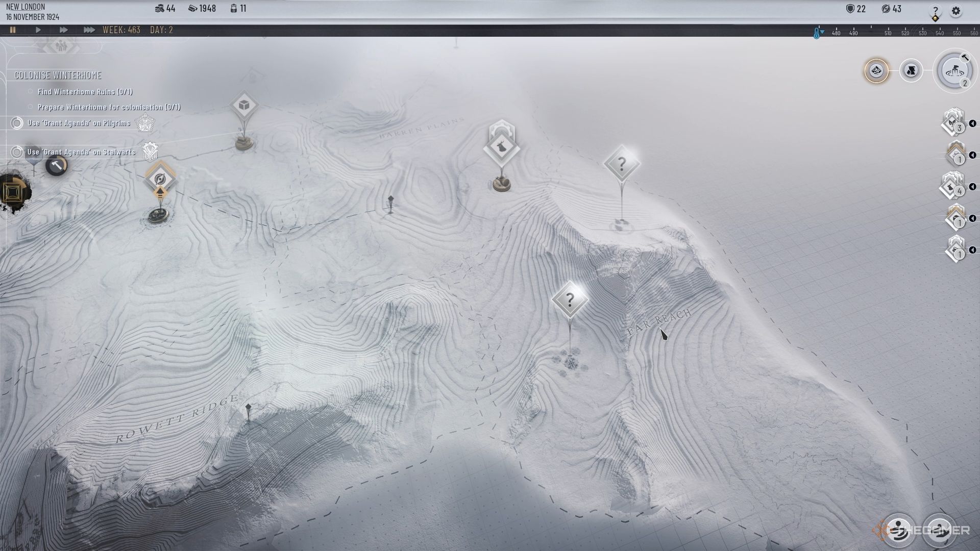Open the large city generator button
The image size is (980, 551).
click(x=955, y=71)
